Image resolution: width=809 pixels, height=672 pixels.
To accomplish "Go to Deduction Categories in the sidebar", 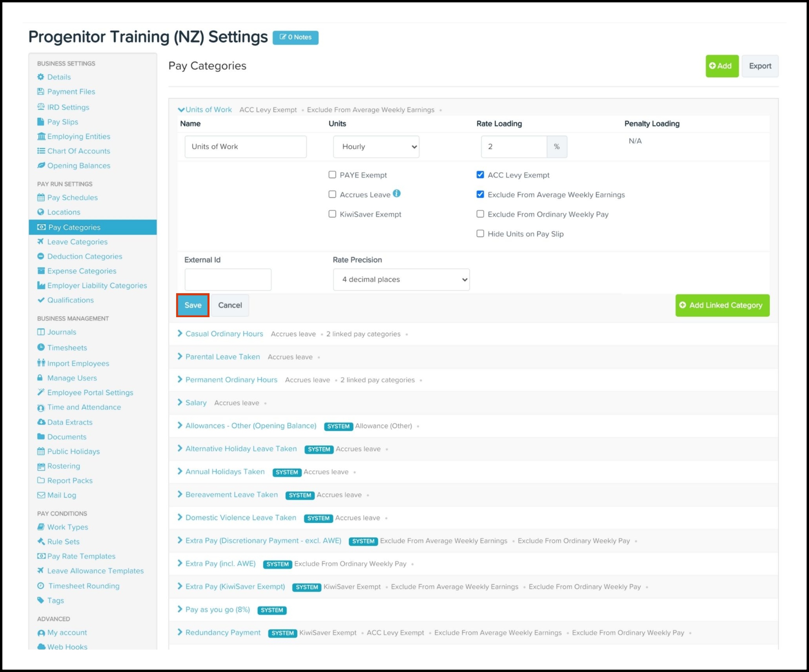I will pos(84,256).
